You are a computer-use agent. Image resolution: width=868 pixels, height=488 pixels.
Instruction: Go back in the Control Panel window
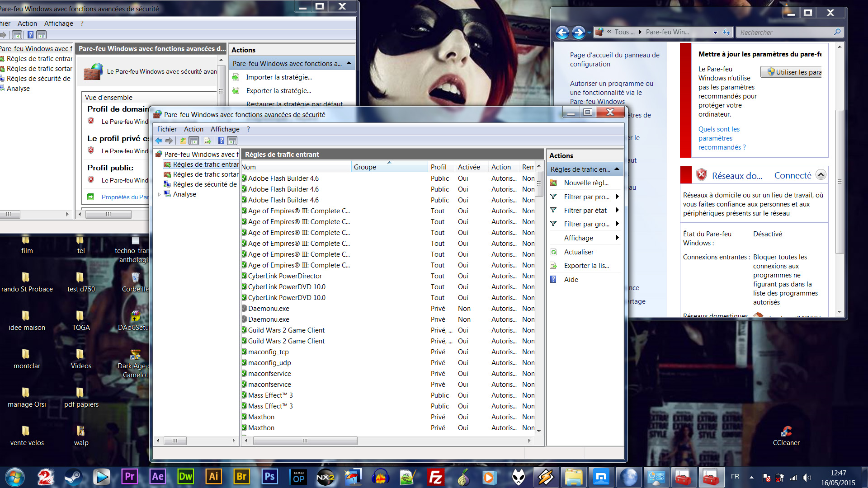coord(562,32)
